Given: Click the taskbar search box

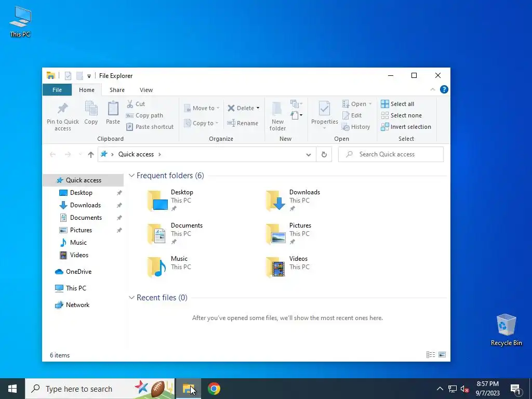Looking at the screenshot, I should (100, 389).
